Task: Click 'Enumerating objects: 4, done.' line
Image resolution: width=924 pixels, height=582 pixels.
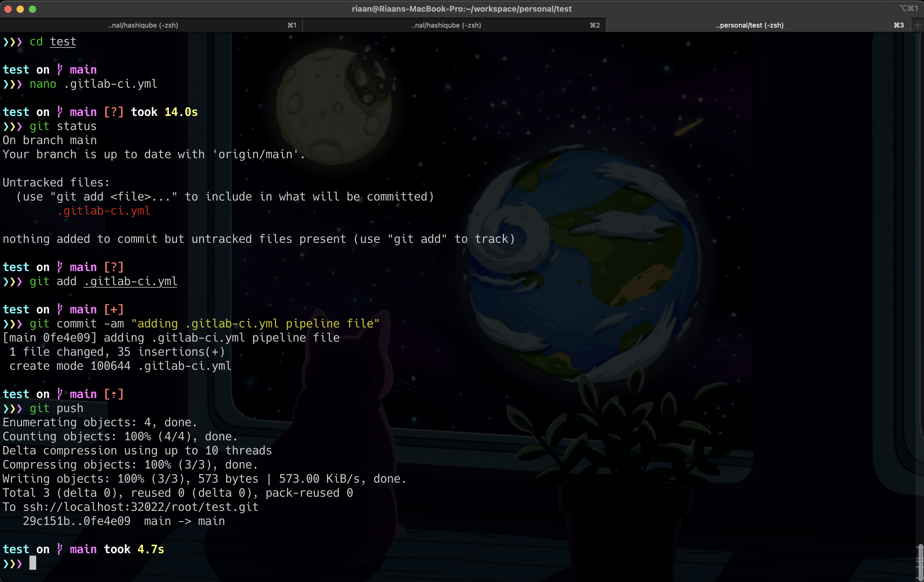Action: point(100,422)
